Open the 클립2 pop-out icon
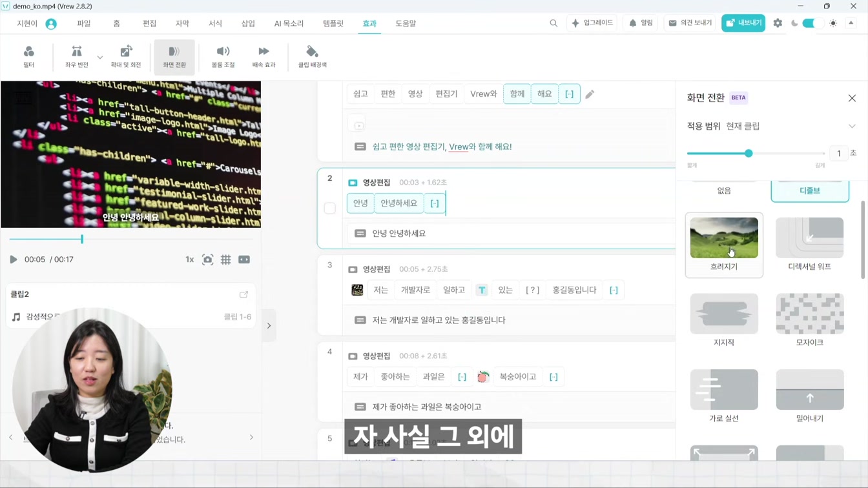This screenshot has height=488, width=868. click(x=243, y=294)
